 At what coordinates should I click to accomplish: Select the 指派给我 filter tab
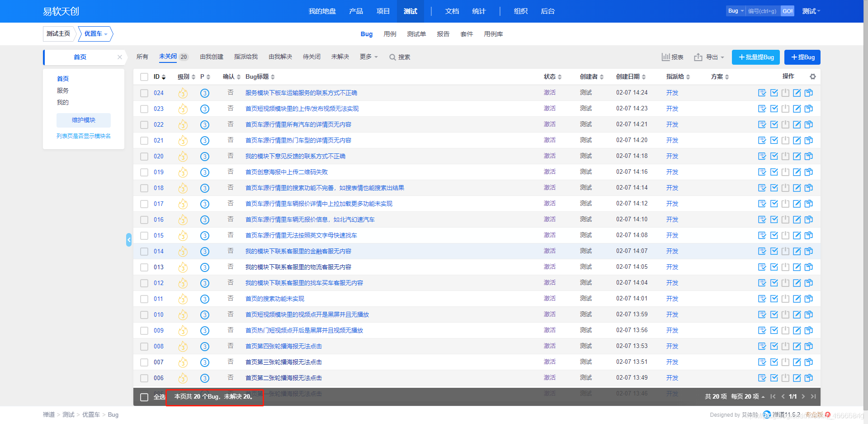[x=246, y=57]
